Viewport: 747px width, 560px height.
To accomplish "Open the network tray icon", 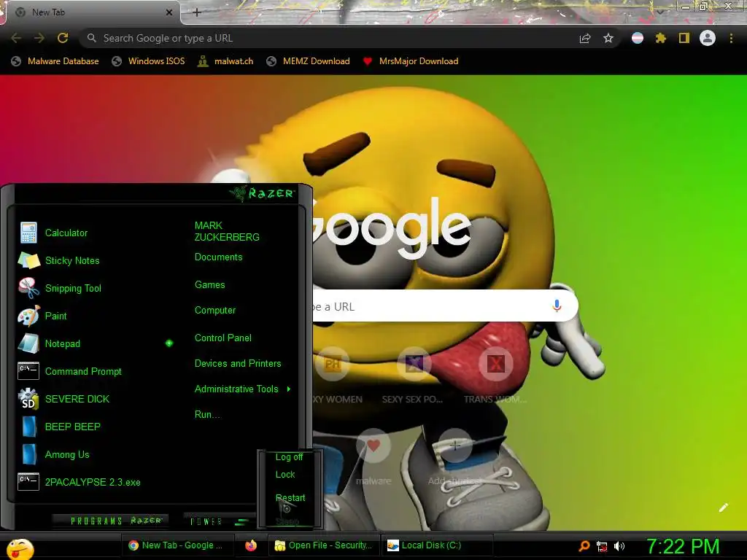I will pyautogui.click(x=602, y=547).
